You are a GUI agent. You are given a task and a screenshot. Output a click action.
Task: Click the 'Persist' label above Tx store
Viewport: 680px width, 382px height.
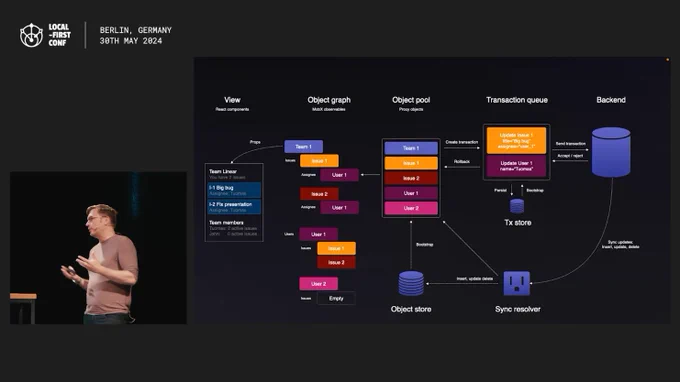click(500, 190)
